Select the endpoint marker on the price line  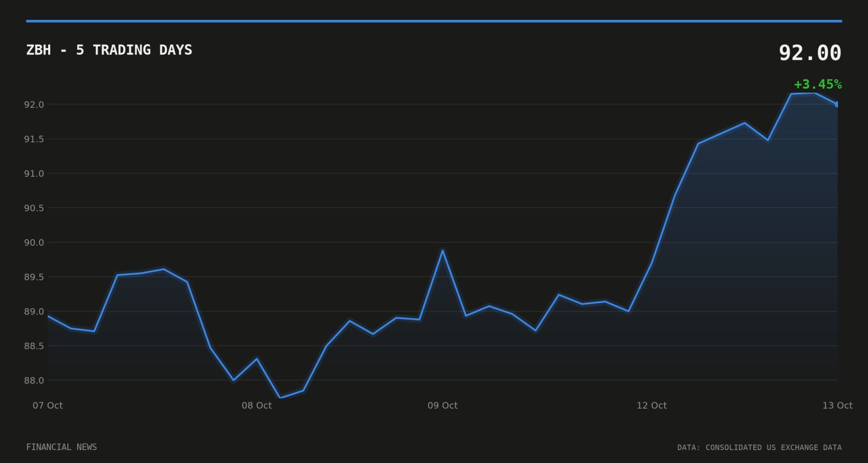coord(837,105)
